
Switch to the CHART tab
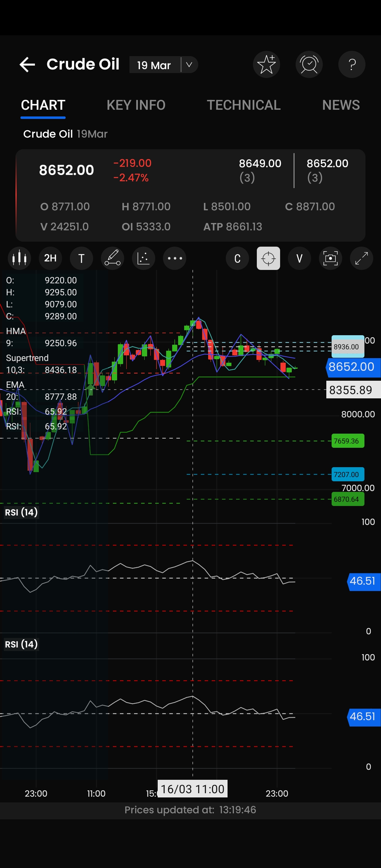point(43,105)
